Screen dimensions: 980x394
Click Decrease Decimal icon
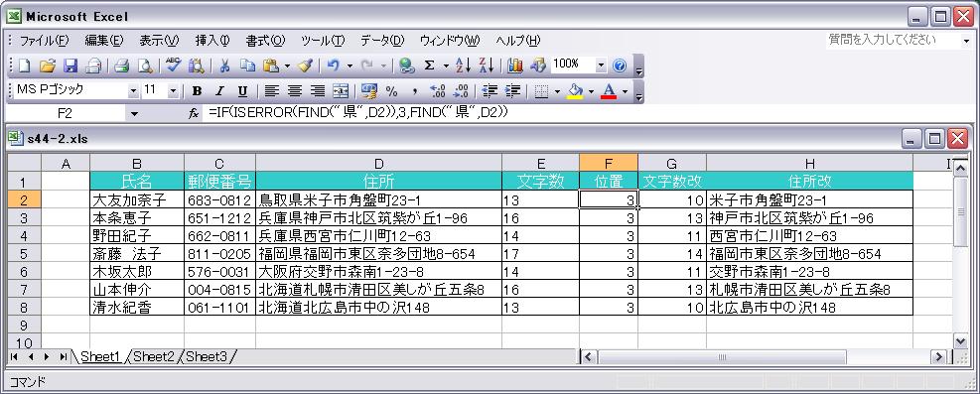point(461,91)
